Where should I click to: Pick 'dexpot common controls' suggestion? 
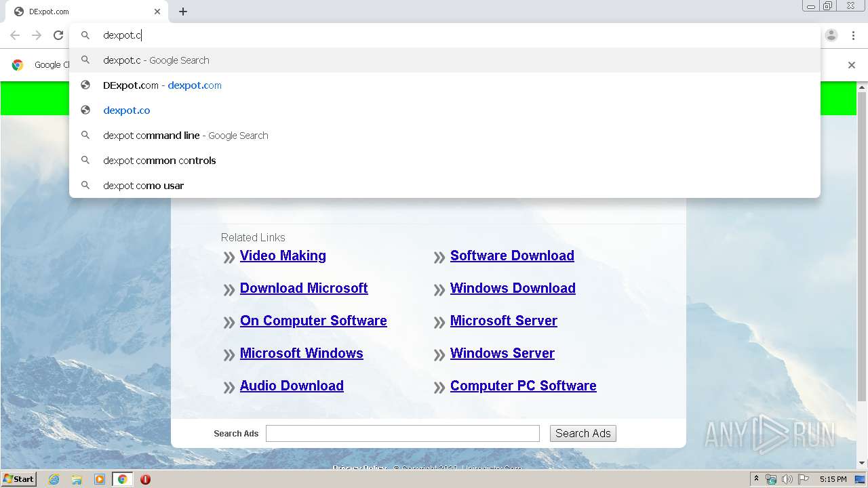click(445, 161)
